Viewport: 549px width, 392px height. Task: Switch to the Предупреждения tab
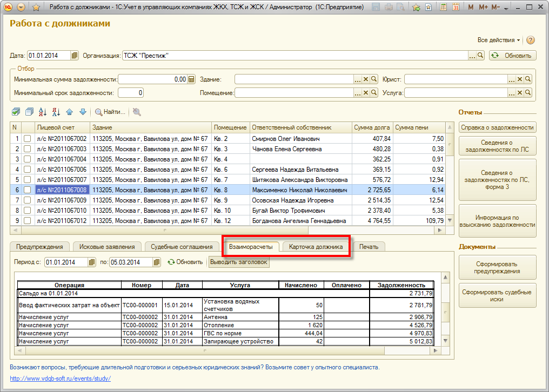(x=39, y=247)
